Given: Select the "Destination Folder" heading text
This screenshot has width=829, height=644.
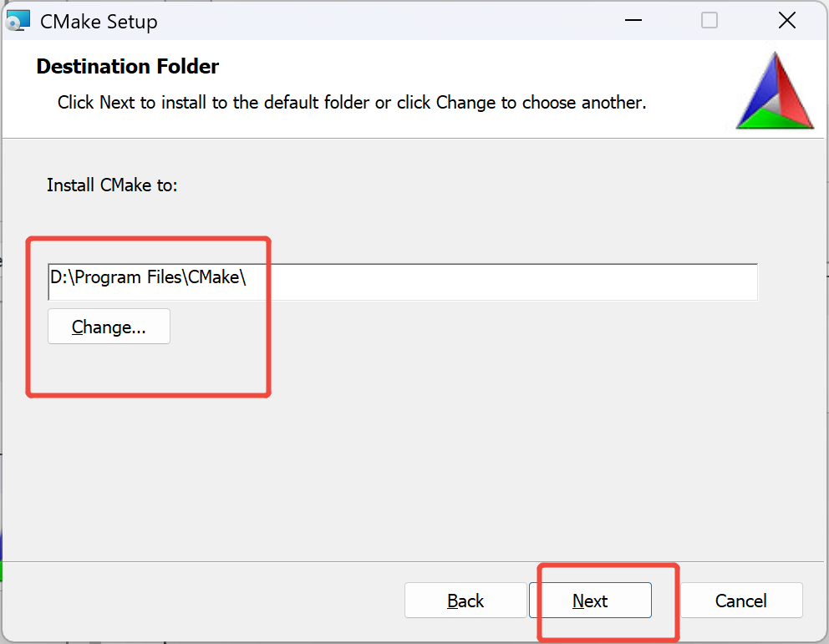Looking at the screenshot, I should click(127, 67).
